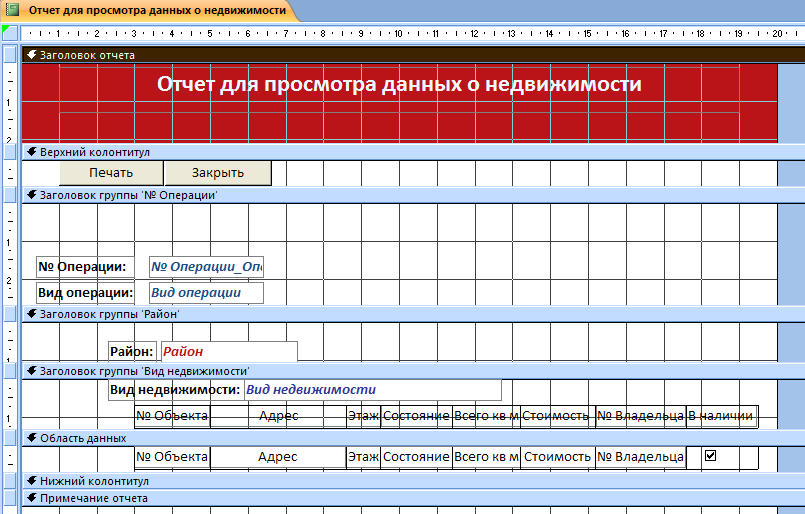Select Этаж column header label
The image size is (805, 514).
point(363,416)
